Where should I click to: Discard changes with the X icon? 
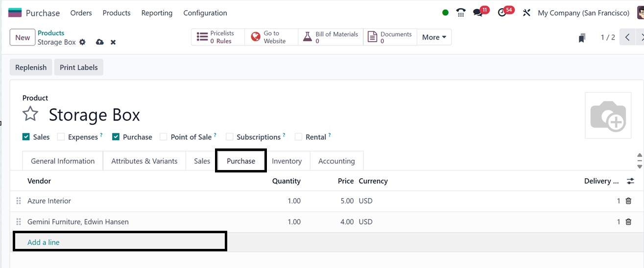[x=113, y=43]
